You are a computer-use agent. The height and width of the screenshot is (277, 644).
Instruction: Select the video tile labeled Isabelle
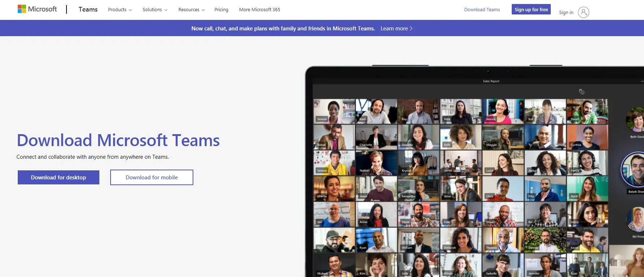tap(503, 265)
